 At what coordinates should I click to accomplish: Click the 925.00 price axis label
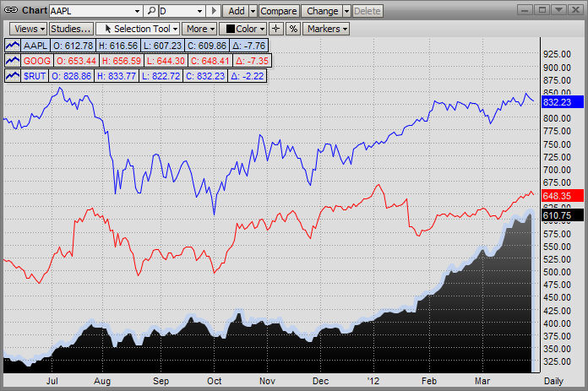[557, 54]
